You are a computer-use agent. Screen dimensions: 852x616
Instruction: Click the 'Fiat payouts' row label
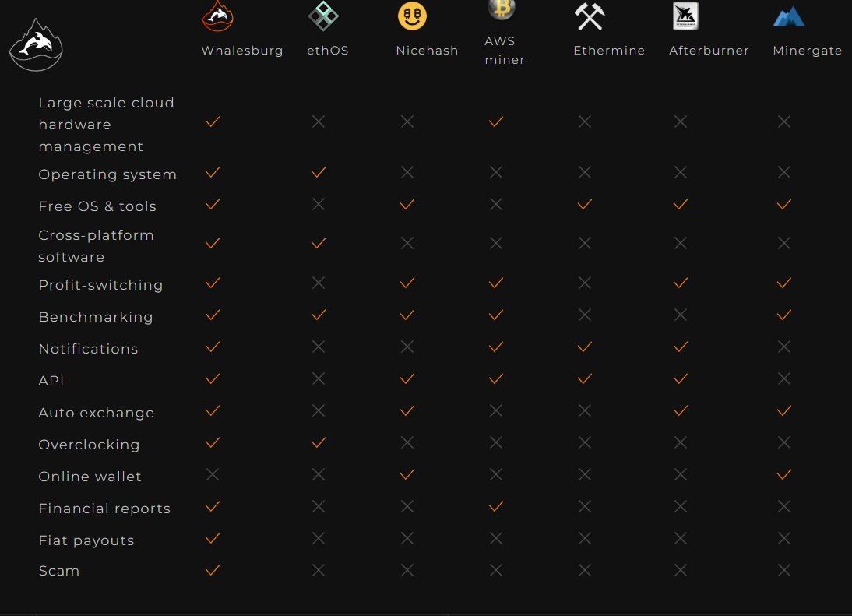[86, 541]
